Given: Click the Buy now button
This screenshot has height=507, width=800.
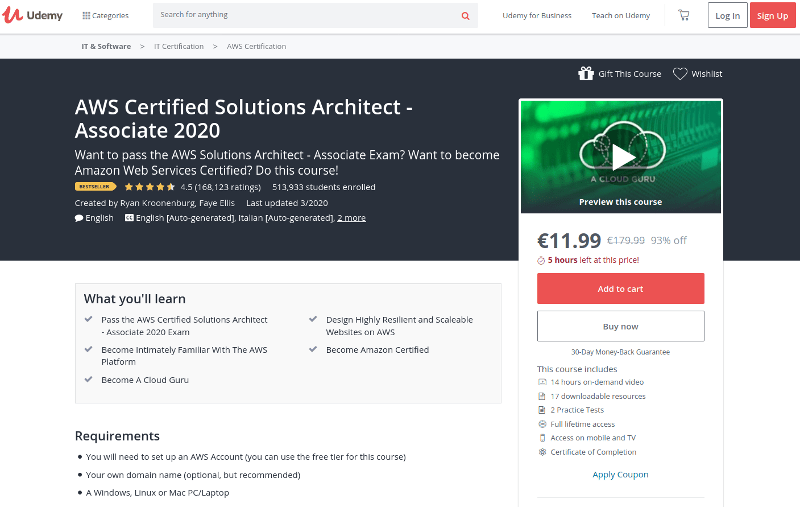Looking at the screenshot, I should (620, 326).
